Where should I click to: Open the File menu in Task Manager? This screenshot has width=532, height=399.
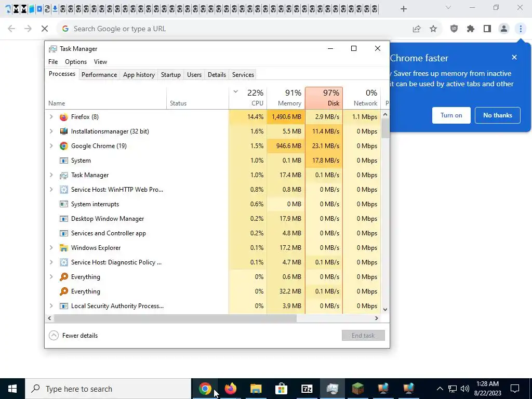[53, 62]
